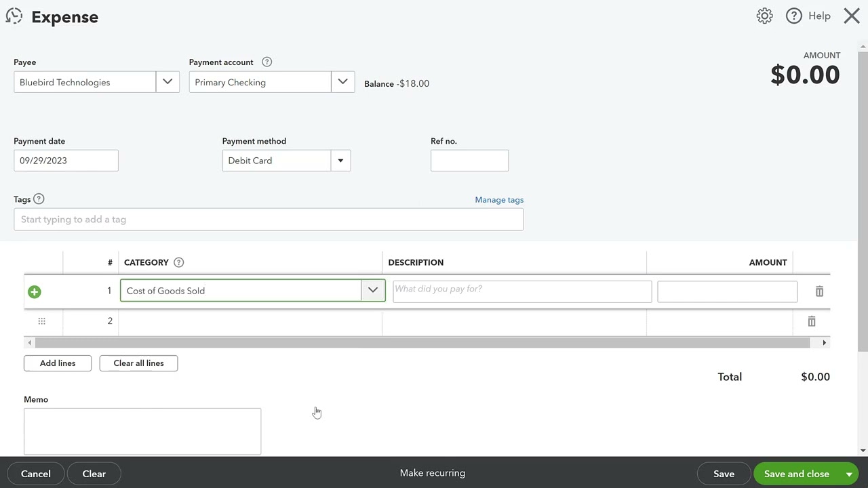Click the Payment account help icon
Screen dimensions: 868x488
(x=267, y=62)
